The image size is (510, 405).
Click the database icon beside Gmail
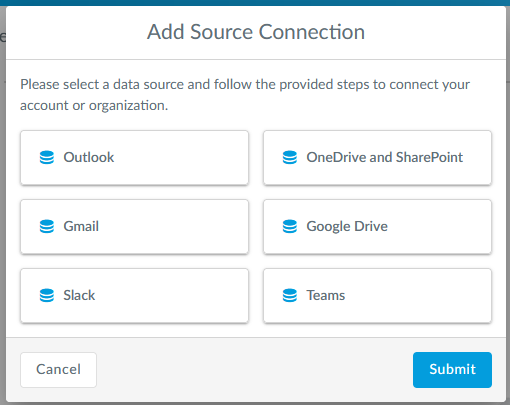pyautogui.click(x=47, y=226)
